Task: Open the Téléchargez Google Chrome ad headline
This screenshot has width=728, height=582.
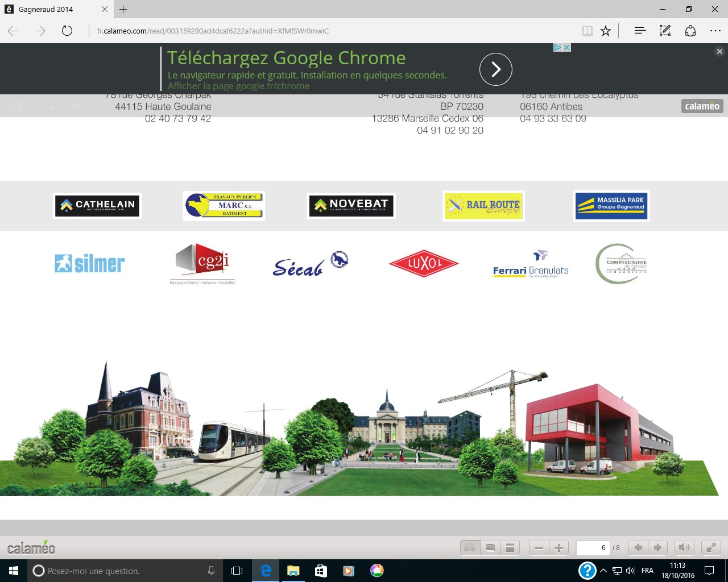Action: [286, 58]
